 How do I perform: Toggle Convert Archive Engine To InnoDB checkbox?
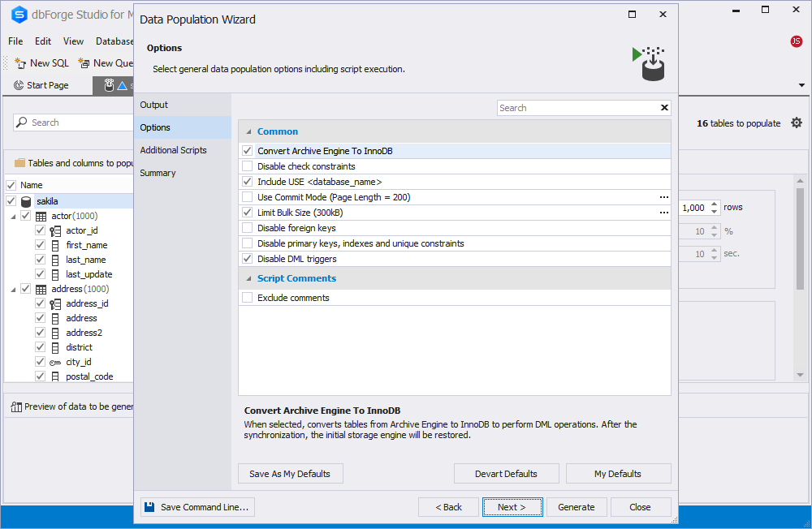tap(248, 151)
